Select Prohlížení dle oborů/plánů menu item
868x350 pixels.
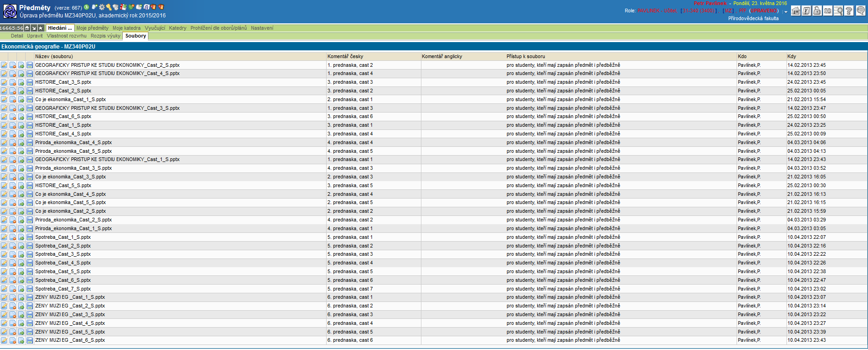[x=218, y=28]
